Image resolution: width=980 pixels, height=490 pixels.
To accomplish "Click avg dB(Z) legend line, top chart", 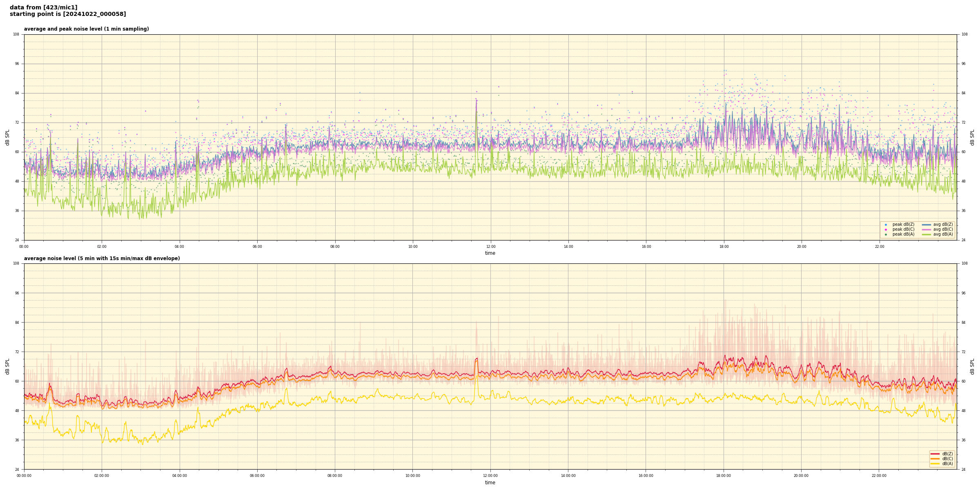I will 927,225.
